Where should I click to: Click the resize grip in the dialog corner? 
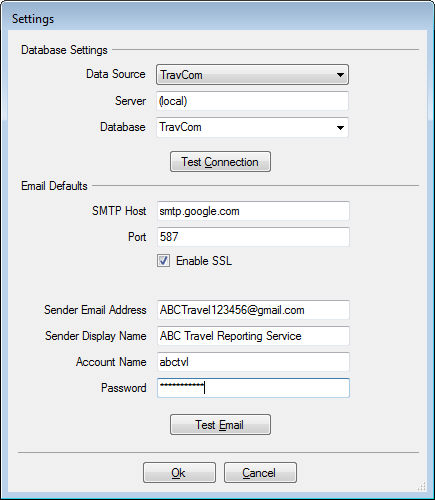tap(422, 486)
